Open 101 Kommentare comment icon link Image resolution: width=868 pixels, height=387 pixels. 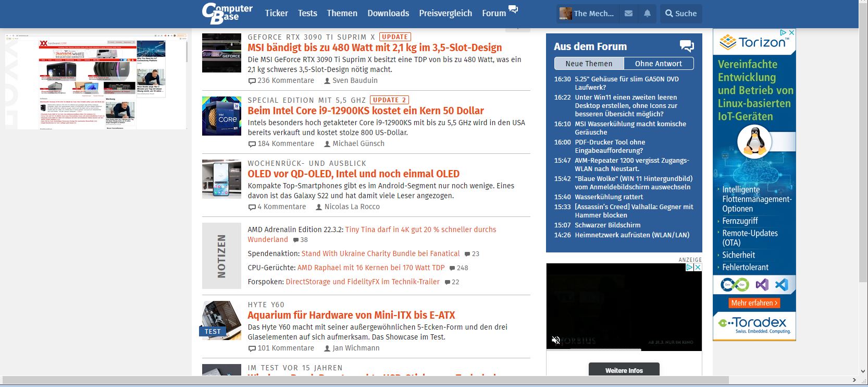tap(281, 348)
